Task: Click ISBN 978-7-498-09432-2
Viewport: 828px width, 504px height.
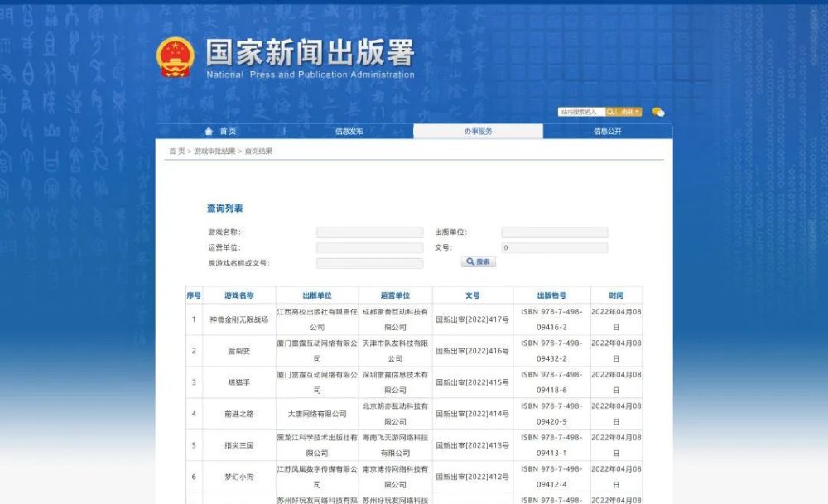Action: click(x=551, y=351)
